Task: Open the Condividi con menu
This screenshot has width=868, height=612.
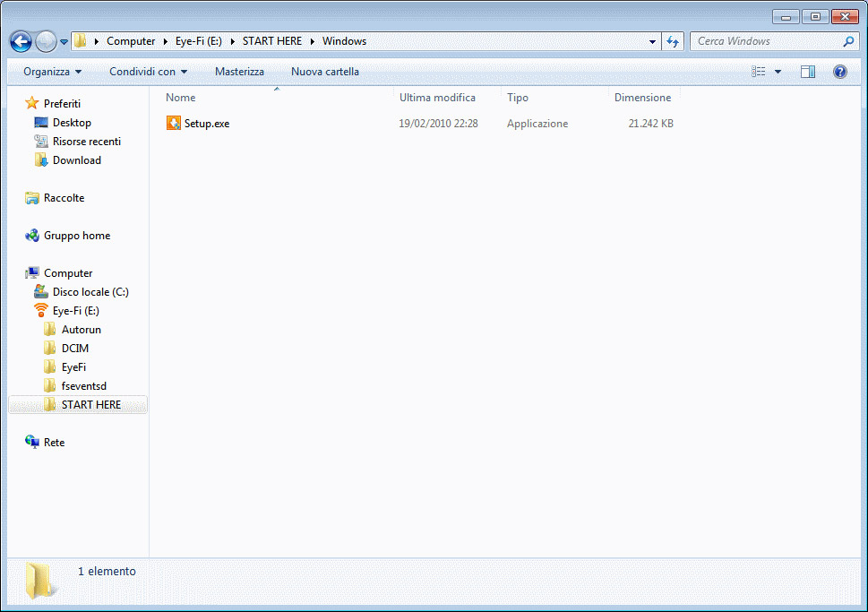Action: pyautogui.click(x=149, y=72)
